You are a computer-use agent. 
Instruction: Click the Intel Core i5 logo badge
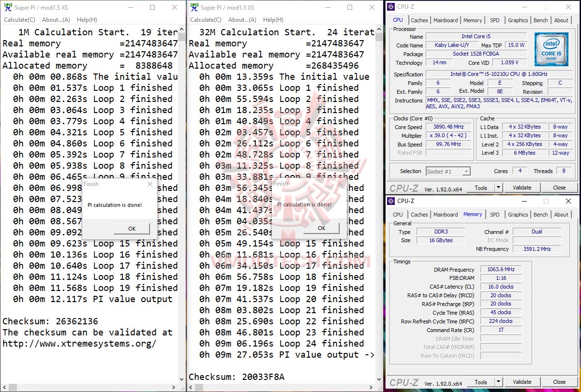(551, 49)
